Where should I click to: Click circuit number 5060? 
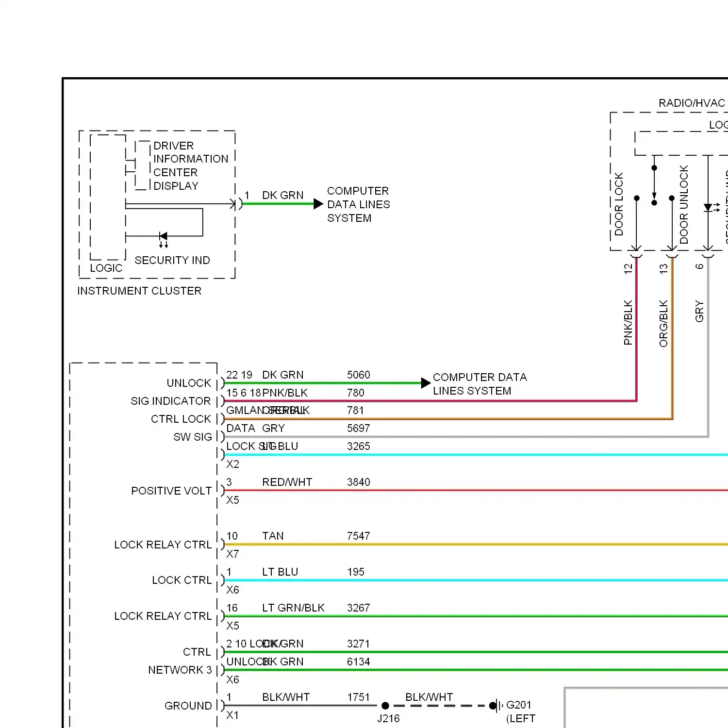359,375
